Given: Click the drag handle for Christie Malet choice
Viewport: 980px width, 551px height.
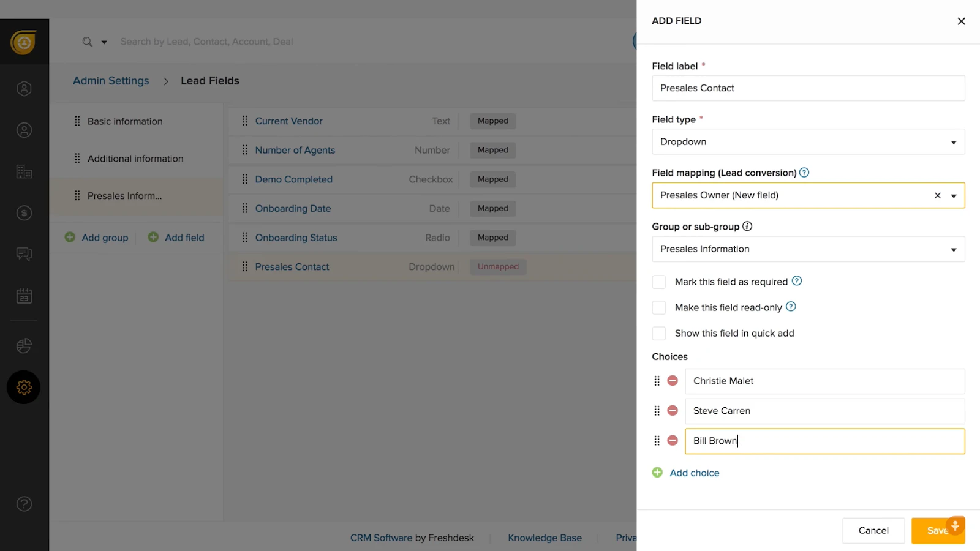Looking at the screenshot, I should [x=657, y=381].
